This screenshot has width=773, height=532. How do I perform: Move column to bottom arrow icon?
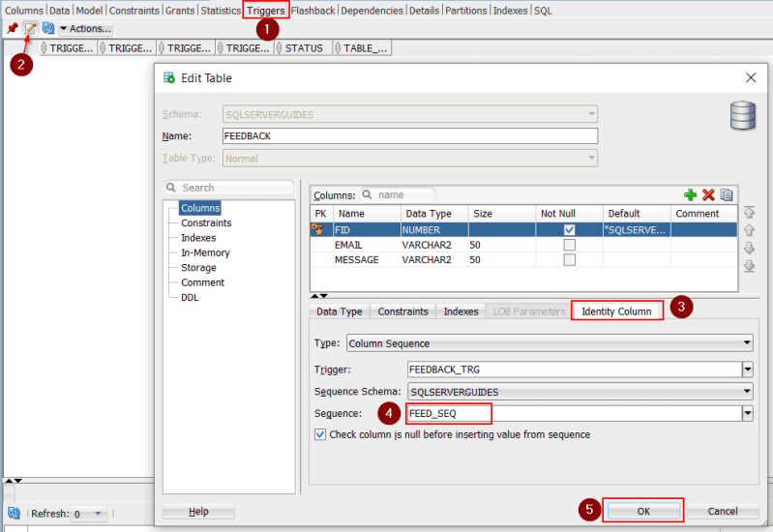(x=749, y=266)
